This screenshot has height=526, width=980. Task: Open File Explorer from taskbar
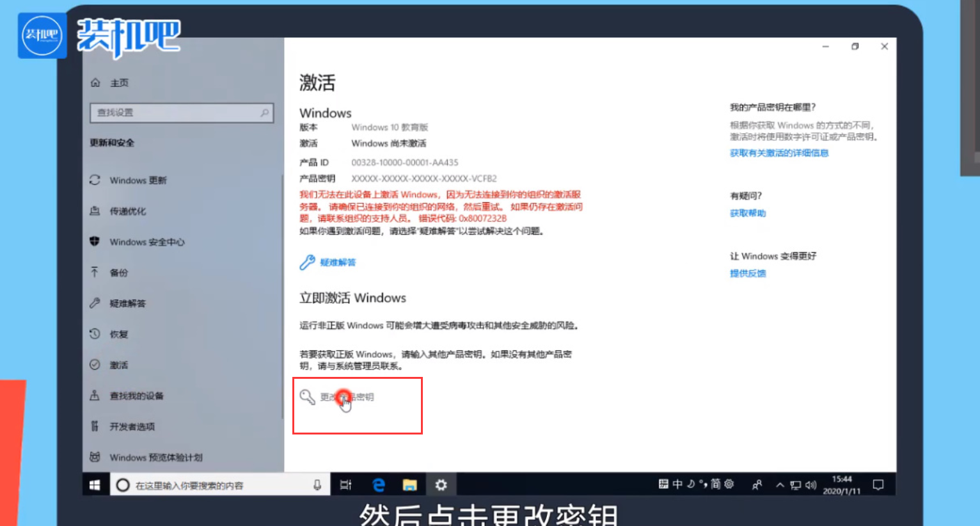click(410, 485)
